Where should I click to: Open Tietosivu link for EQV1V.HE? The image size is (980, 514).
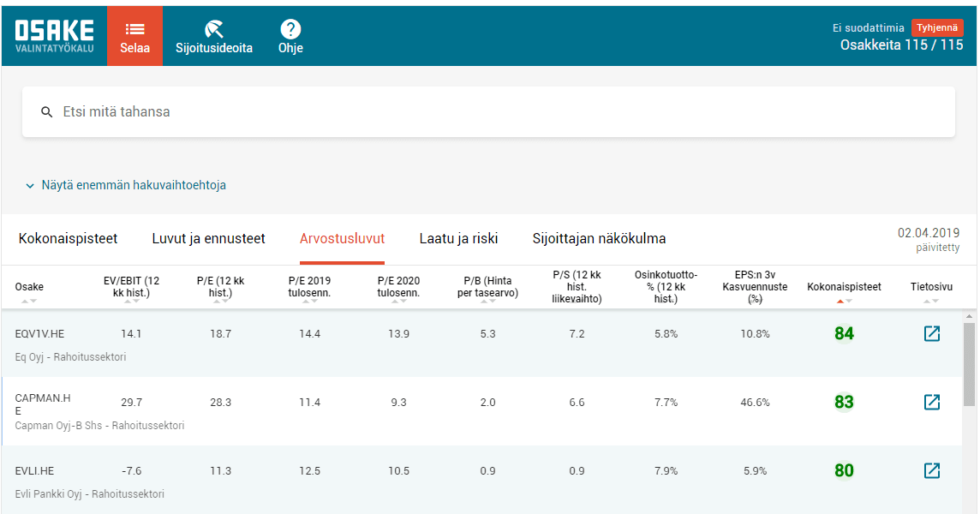pyautogui.click(x=931, y=333)
